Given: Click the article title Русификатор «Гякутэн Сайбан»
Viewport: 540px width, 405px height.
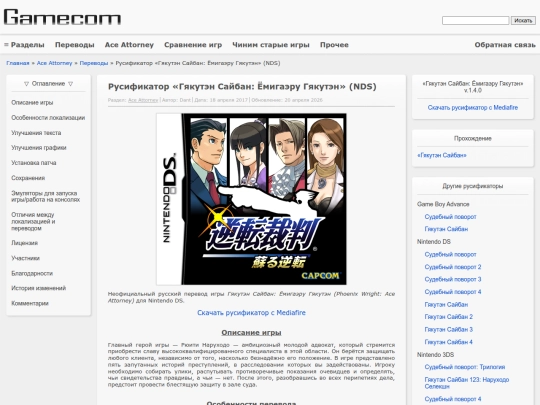Looking at the screenshot, I should 242,86.
